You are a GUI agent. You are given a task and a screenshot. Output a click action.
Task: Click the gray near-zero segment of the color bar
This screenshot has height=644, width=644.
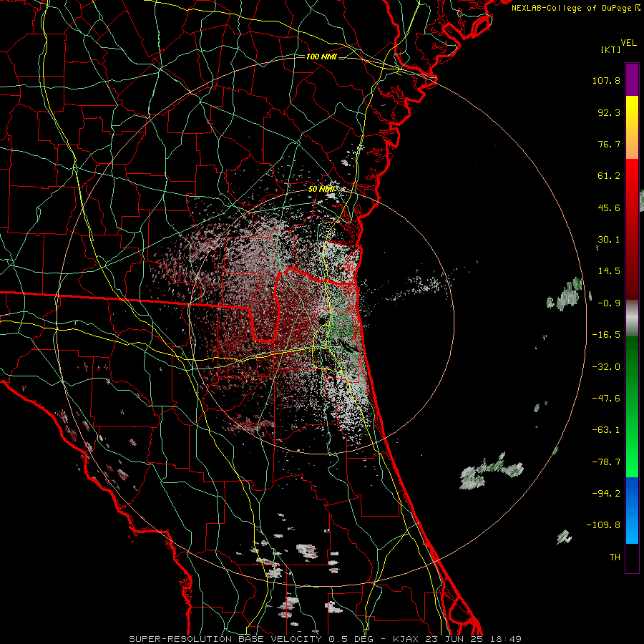pos(632,318)
